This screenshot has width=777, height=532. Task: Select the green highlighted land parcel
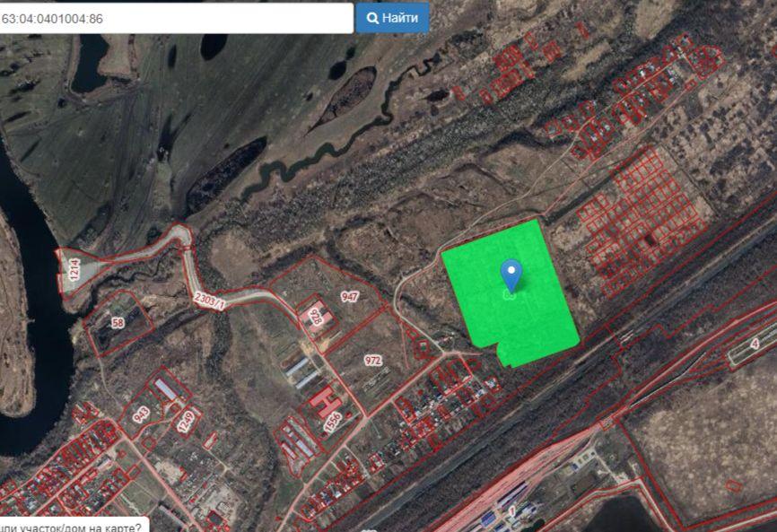pos(510,294)
